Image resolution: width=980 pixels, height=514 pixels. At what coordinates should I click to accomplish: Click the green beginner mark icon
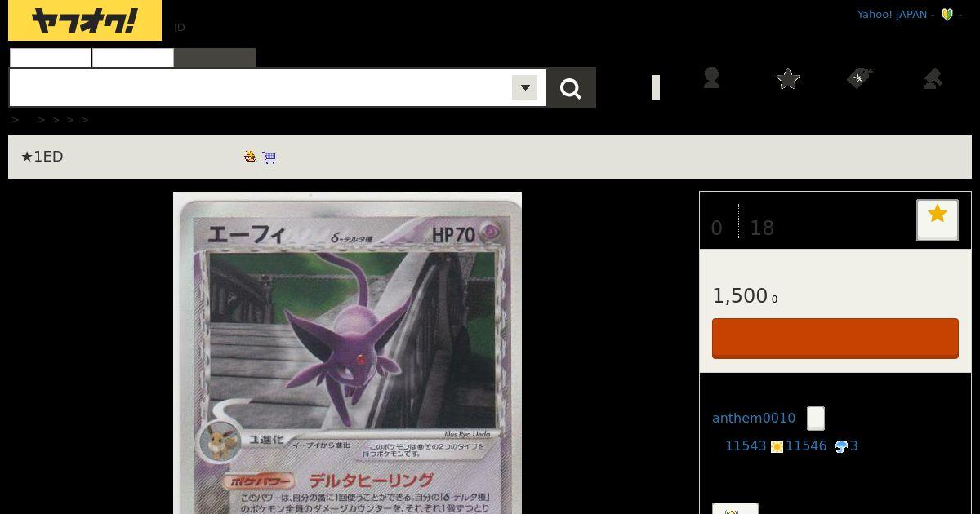(x=947, y=14)
